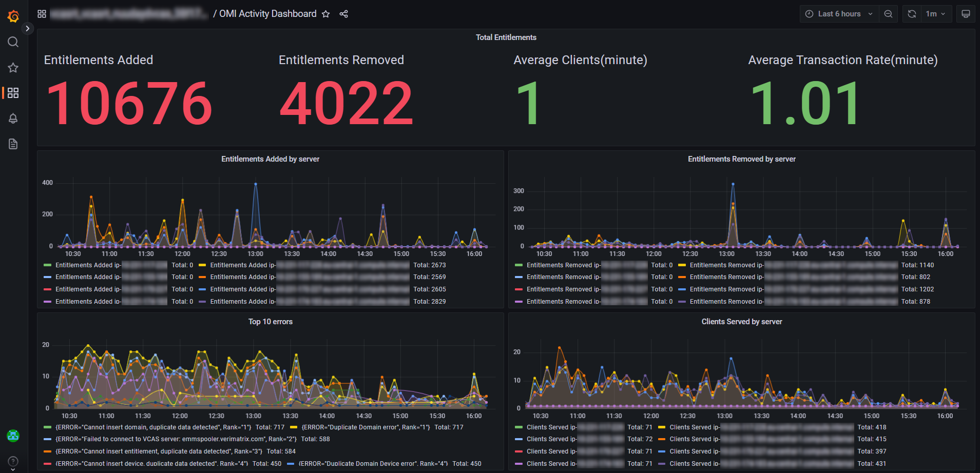This screenshot has height=473, width=980.
Task: Click the 13:00 spike in Entitlements Added chart
Action: (256, 184)
